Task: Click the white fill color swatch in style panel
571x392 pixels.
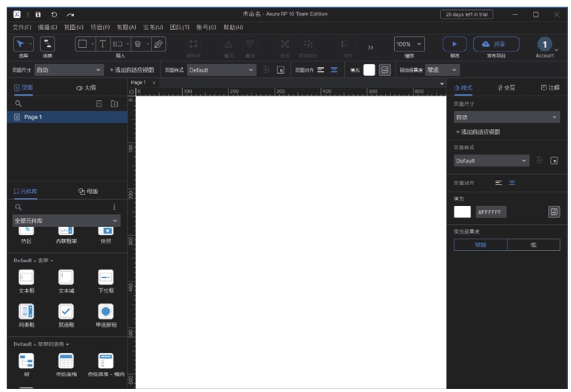Action: [462, 212]
